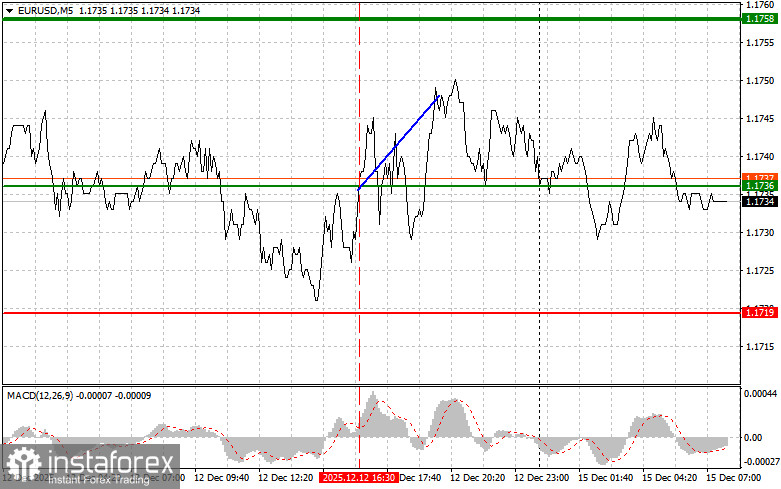Click the 12 Dec 09:40 time axis label
The width and height of the screenshot is (781, 489).
tap(221, 478)
